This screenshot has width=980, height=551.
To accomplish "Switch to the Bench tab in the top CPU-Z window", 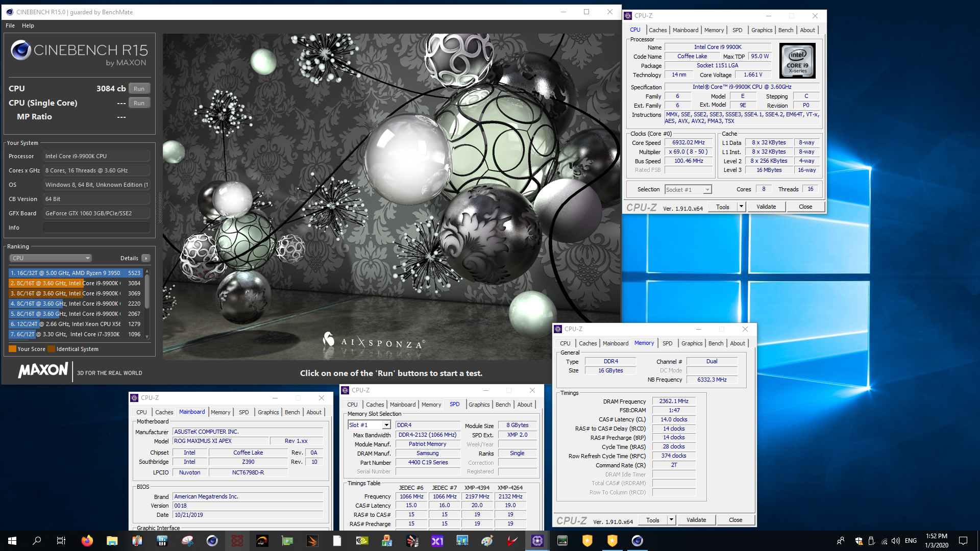I will click(786, 30).
